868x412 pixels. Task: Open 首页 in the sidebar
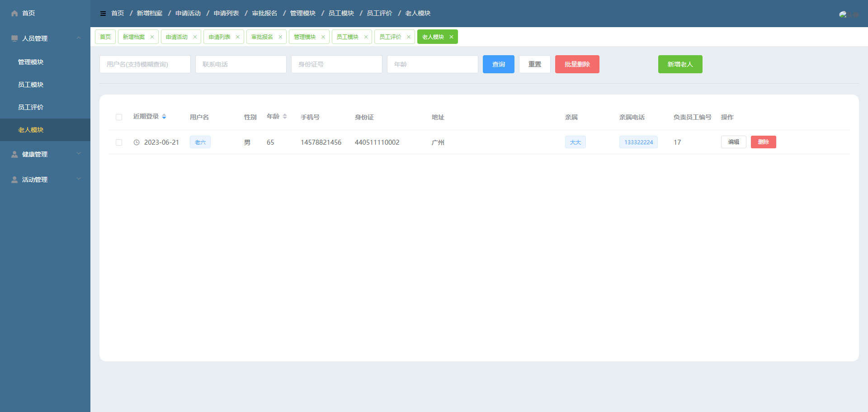tap(45, 13)
